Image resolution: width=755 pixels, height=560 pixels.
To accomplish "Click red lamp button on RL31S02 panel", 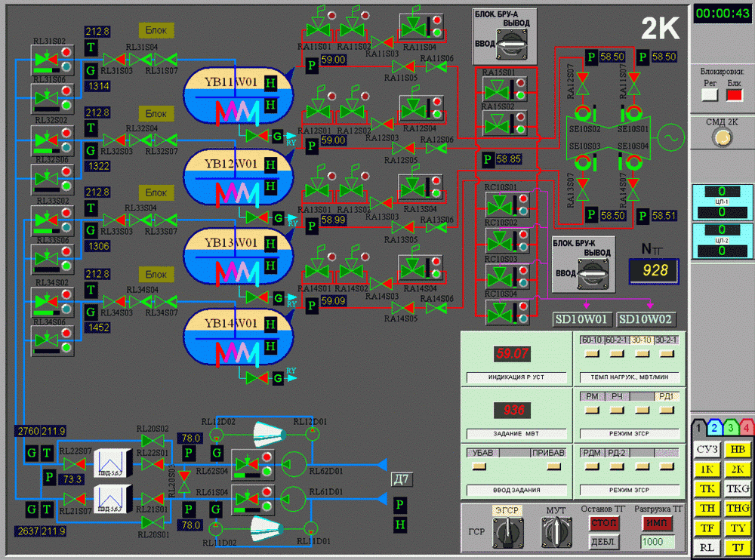I will coord(66,52).
